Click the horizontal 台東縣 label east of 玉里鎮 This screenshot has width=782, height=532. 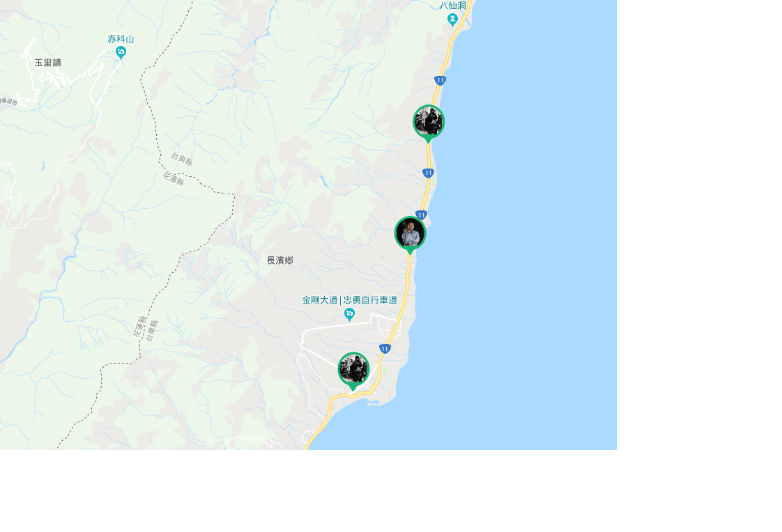182,159
